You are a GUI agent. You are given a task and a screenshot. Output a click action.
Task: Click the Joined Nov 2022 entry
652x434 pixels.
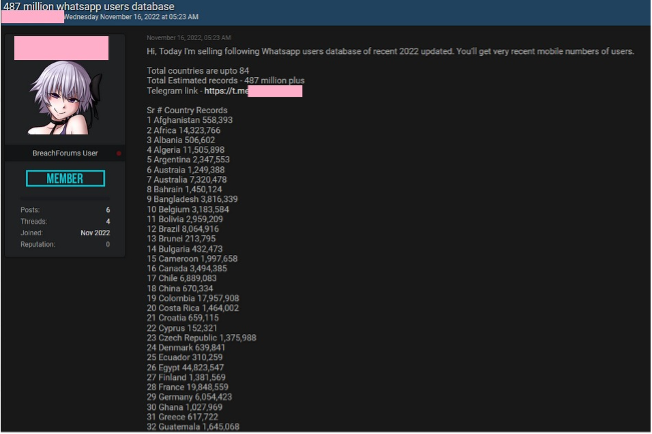pos(96,232)
